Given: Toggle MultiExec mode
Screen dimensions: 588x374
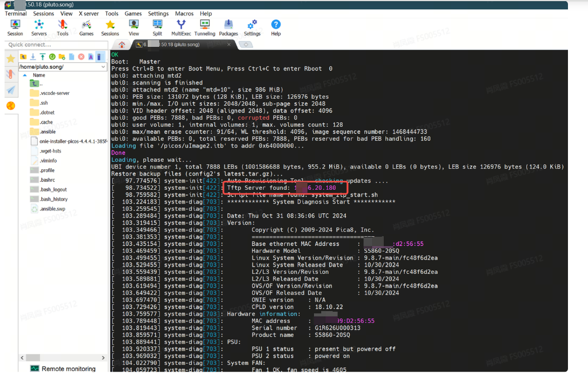Looking at the screenshot, I should (181, 27).
